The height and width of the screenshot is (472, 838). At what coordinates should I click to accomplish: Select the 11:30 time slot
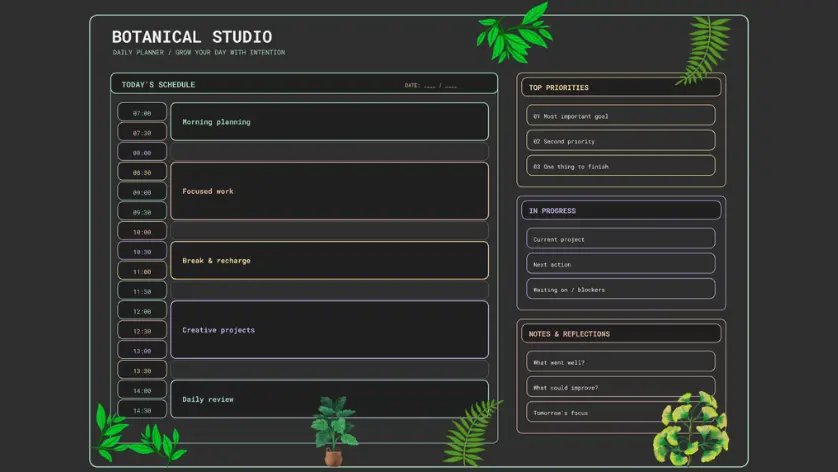click(142, 291)
